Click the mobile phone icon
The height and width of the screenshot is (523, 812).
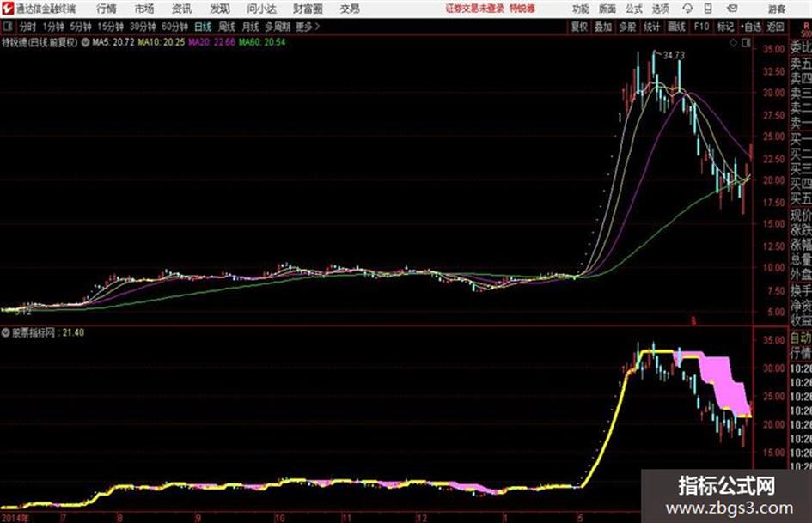tap(708, 9)
